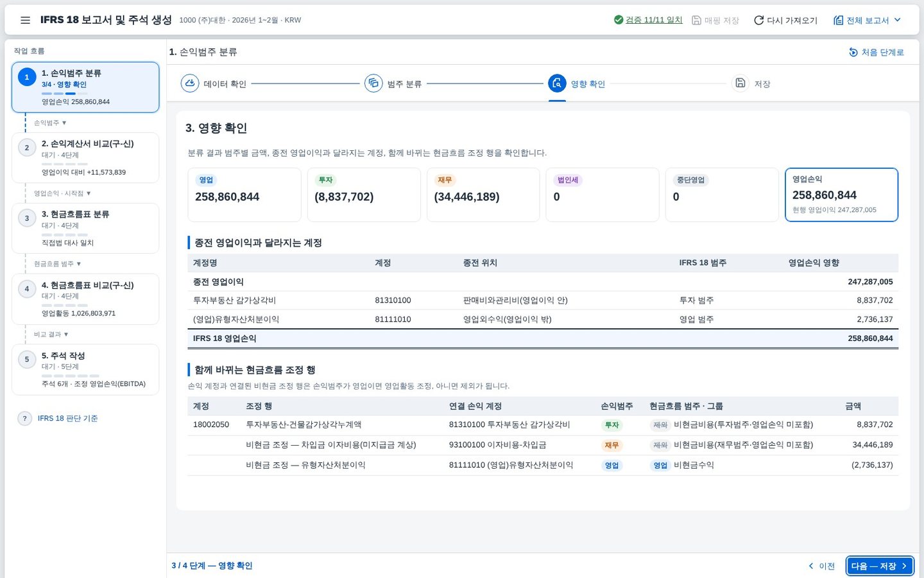Open workflow step 2 손익계산서 비교
Screen dimensions: 924x578
pyautogui.click(x=85, y=158)
